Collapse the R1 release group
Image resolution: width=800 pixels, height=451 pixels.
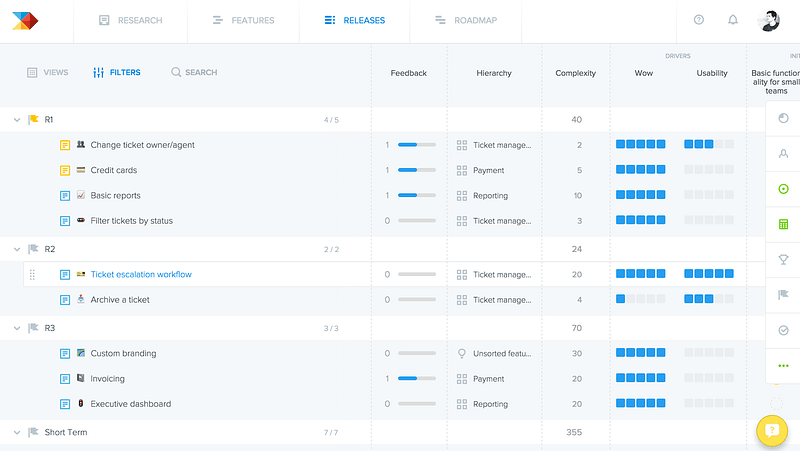(17, 120)
